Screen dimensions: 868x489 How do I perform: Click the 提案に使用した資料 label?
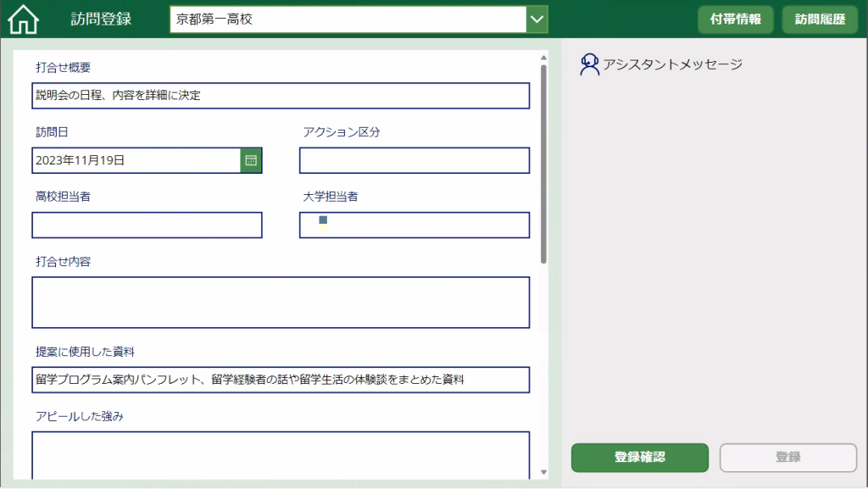pos(86,352)
